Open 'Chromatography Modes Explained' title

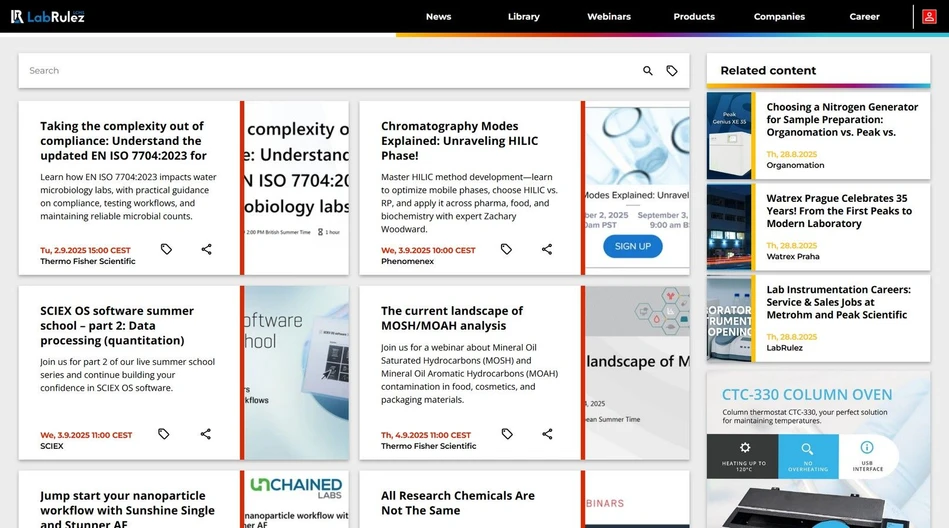pos(459,140)
